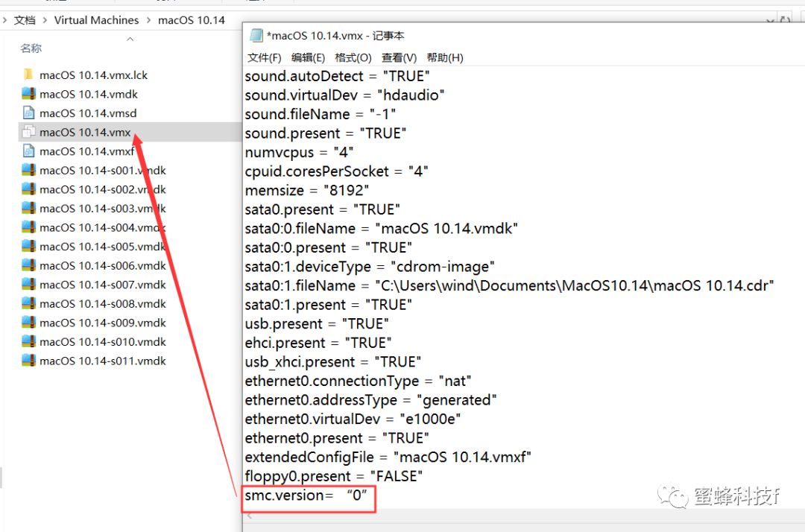Click the floppy0.present = "FALSE" line
Screen dimensions: 805x532
coord(334,476)
